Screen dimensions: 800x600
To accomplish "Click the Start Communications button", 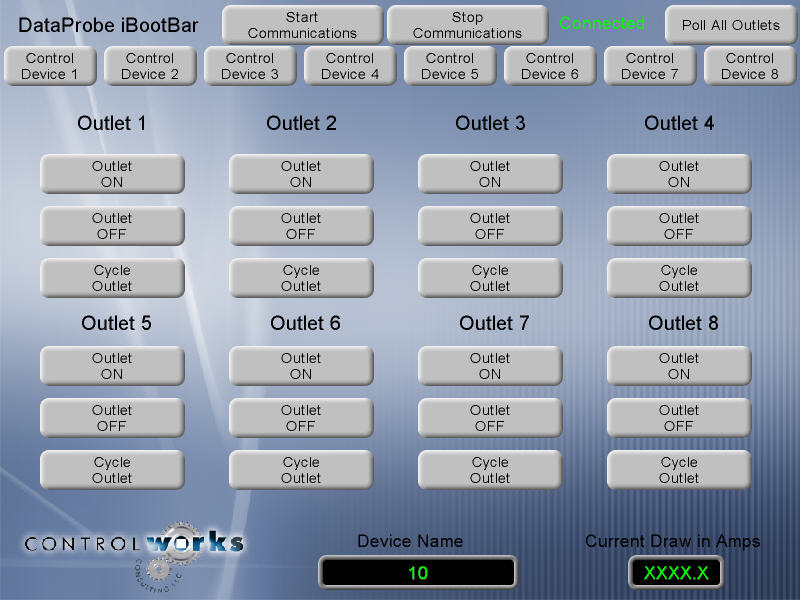I will pyautogui.click(x=302, y=24).
